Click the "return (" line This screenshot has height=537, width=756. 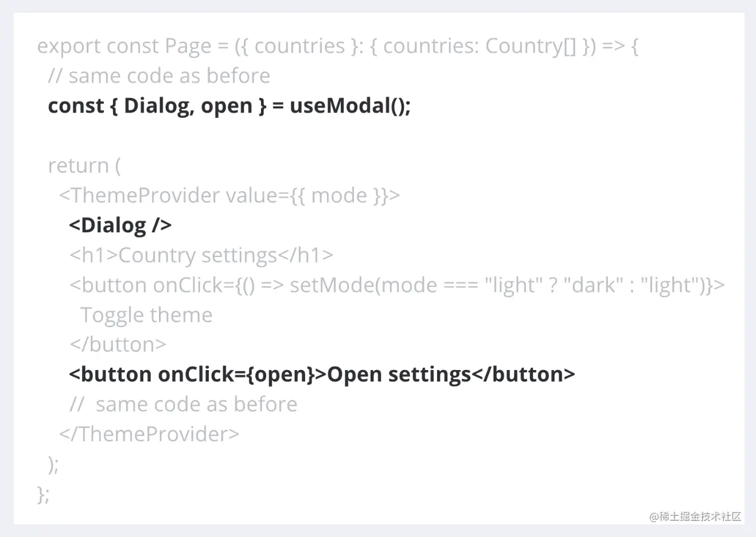pos(84,166)
